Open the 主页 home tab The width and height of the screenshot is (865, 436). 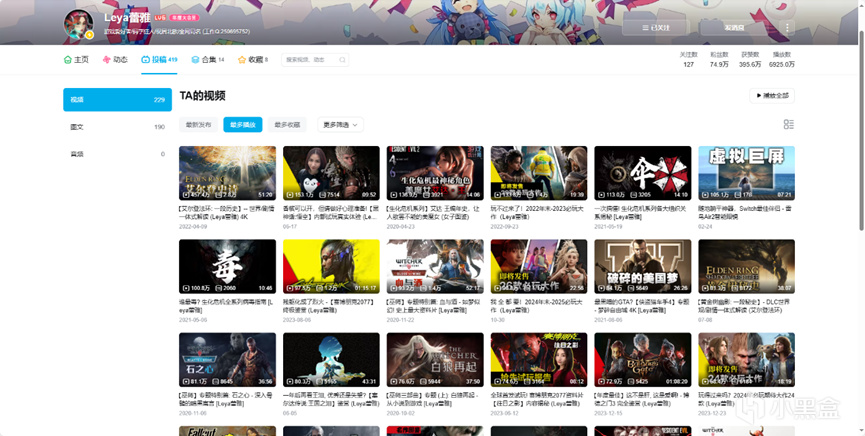click(x=76, y=60)
